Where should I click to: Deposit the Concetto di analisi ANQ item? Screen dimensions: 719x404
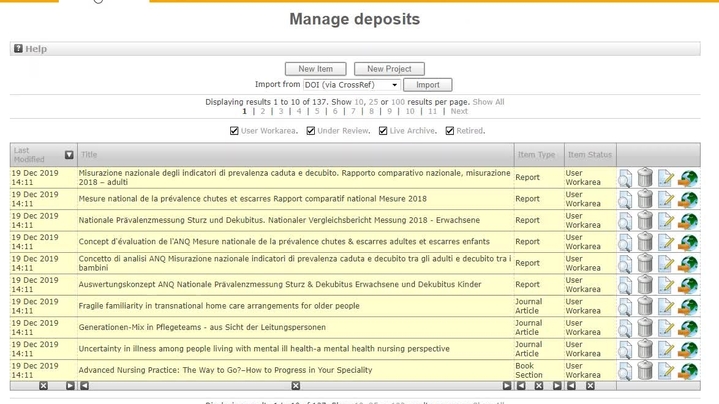click(x=688, y=265)
